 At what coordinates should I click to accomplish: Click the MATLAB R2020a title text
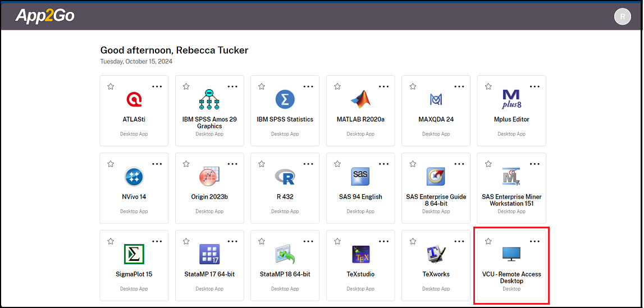[x=360, y=119]
